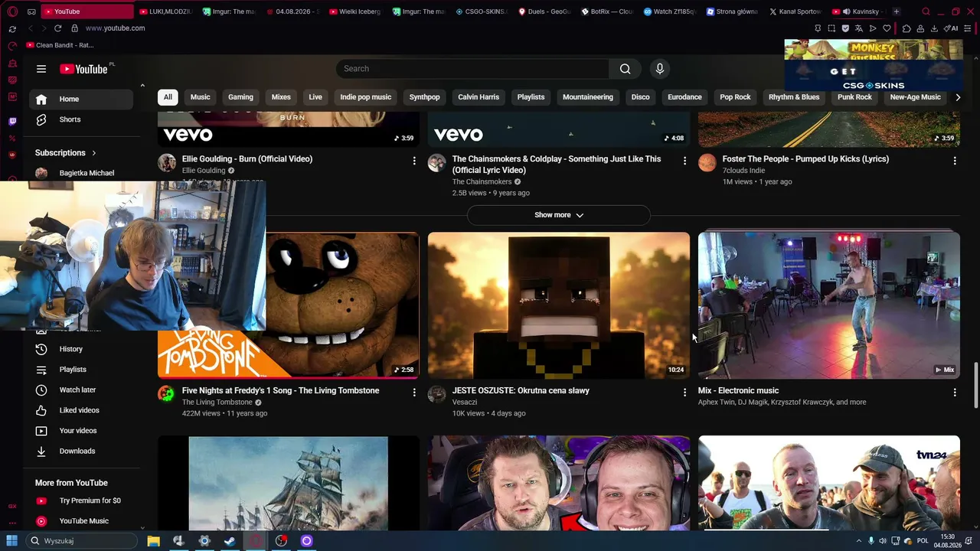Open more options for JESTE OSZUSTE video

coord(684,393)
